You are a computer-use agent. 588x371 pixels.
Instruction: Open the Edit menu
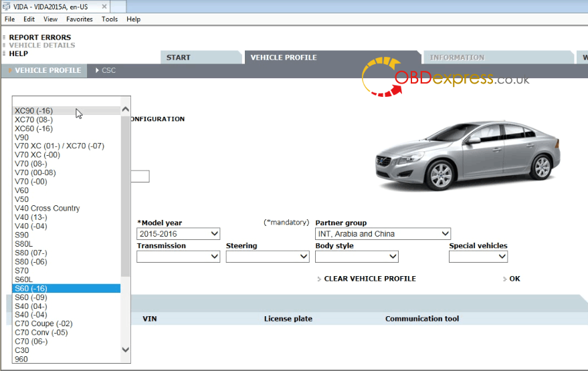29,19
